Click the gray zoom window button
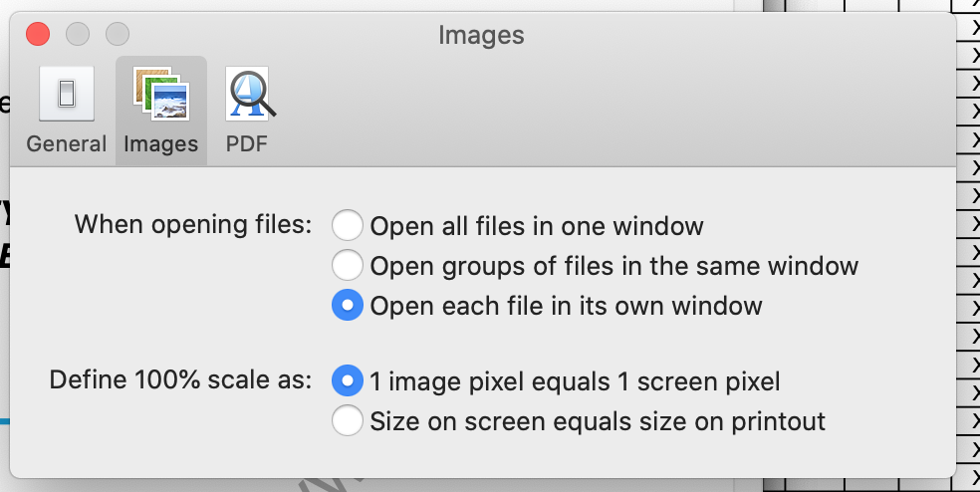Screen dimensions: 980x492 click(x=118, y=35)
